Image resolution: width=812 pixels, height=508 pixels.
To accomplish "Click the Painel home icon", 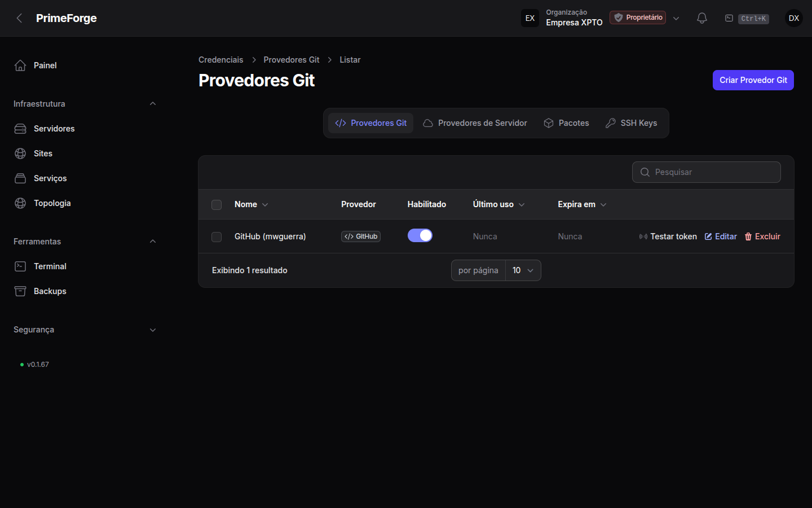I will (x=20, y=65).
